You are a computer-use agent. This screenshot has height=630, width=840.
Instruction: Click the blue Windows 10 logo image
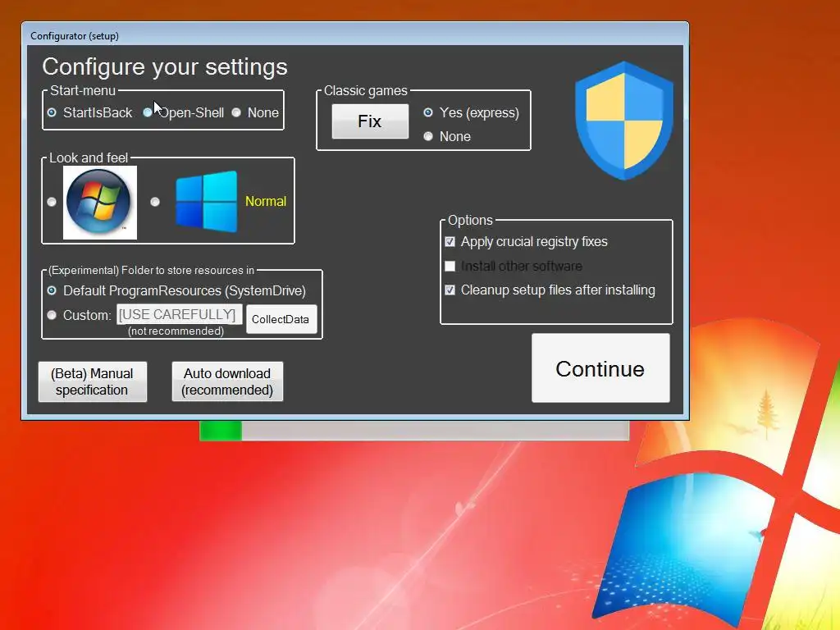point(206,202)
